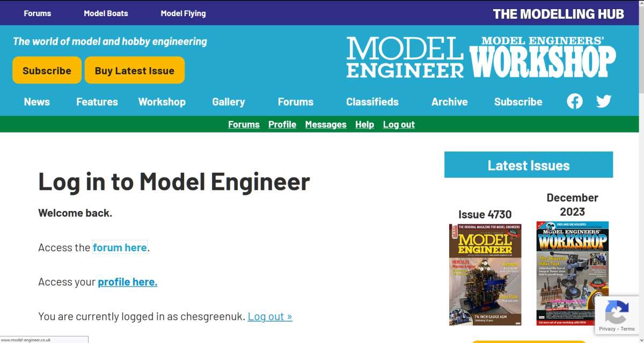Viewport: 644px width, 343px height.
Task: Click the Buy Latest Issue button
Action: 135,70
